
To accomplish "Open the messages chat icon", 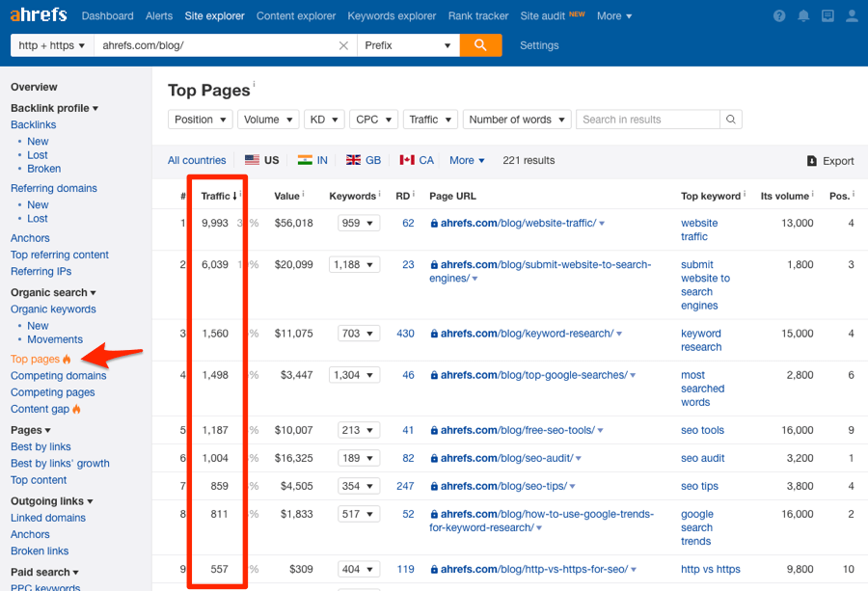I will tap(827, 16).
